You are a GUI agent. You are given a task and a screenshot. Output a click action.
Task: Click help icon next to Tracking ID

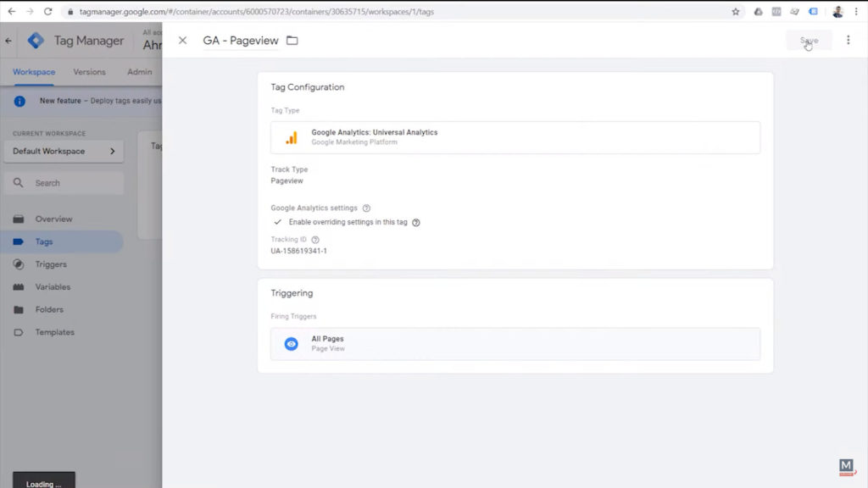tap(315, 240)
